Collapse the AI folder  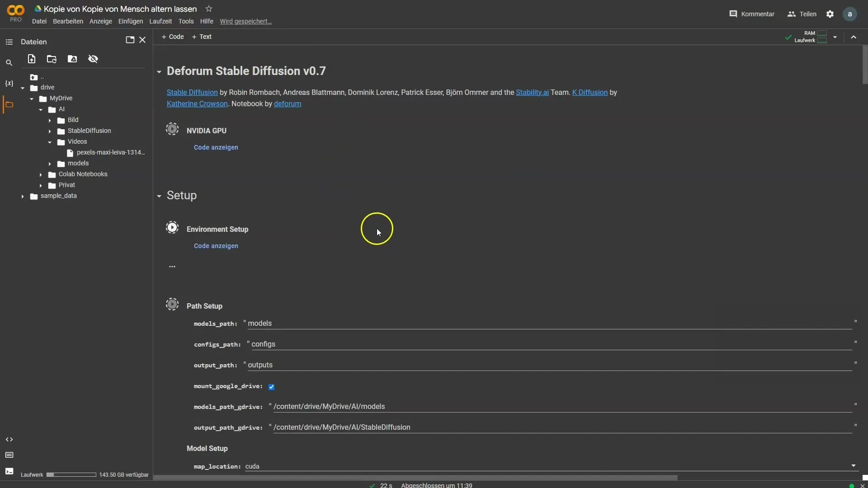(x=41, y=109)
